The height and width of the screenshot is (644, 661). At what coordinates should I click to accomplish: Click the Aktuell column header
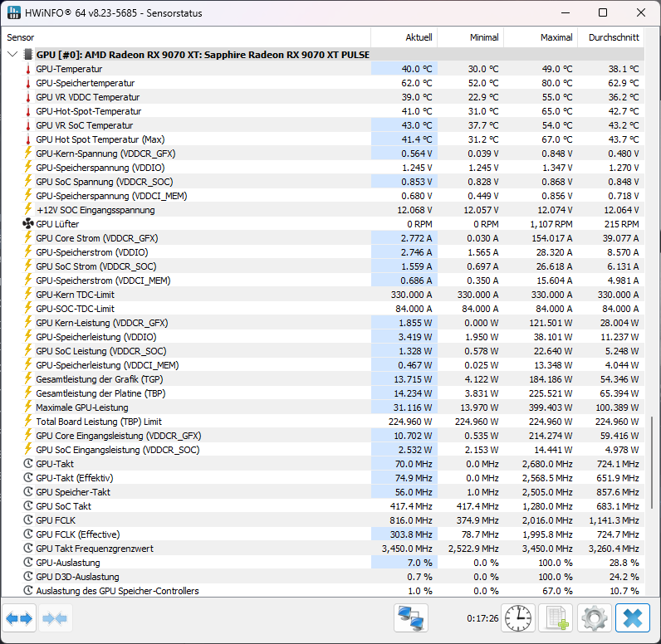pyautogui.click(x=404, y=37)
